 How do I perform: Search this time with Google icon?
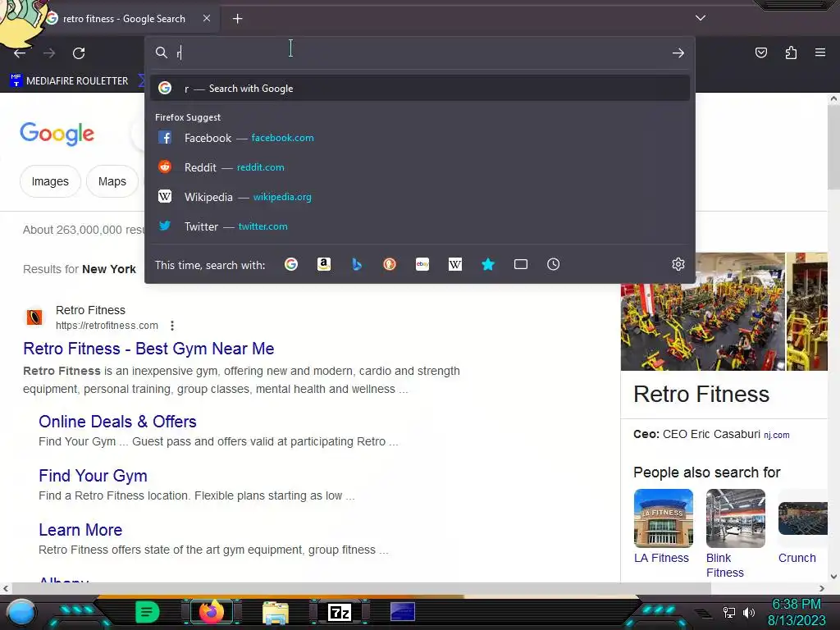point(291,264)
